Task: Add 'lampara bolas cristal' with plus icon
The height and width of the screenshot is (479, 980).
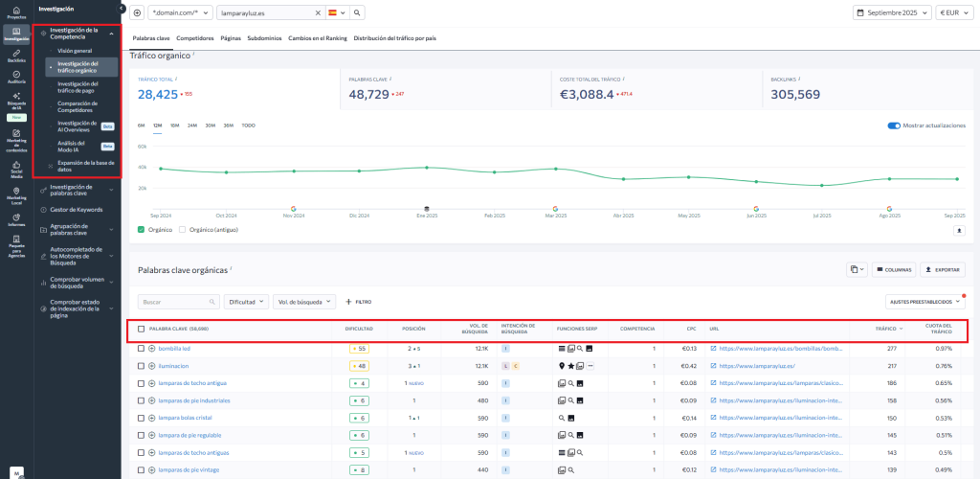Action: (x=152, y=418)
